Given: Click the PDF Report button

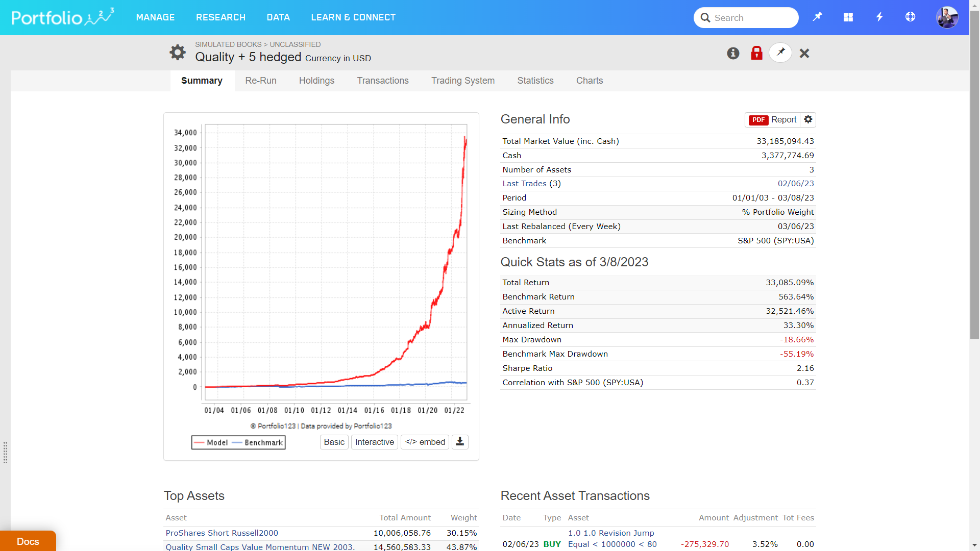Looking at the screenshot, I should [772, 119].
